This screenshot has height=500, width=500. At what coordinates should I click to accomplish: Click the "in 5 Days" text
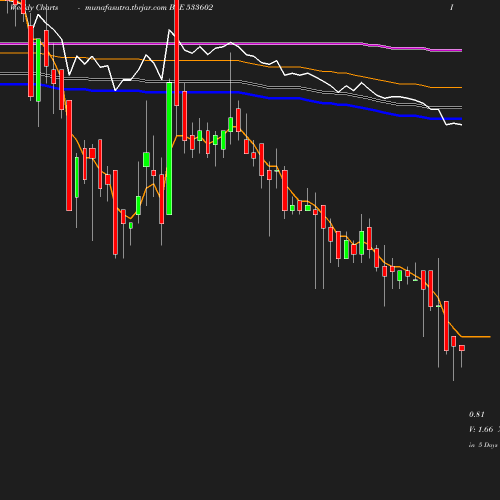(483, 445)
